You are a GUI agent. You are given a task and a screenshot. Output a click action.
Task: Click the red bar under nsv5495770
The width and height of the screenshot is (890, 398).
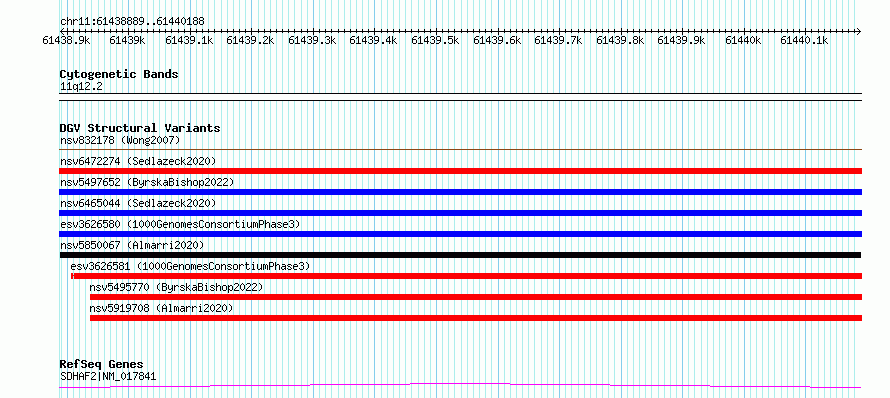(476, 297)
